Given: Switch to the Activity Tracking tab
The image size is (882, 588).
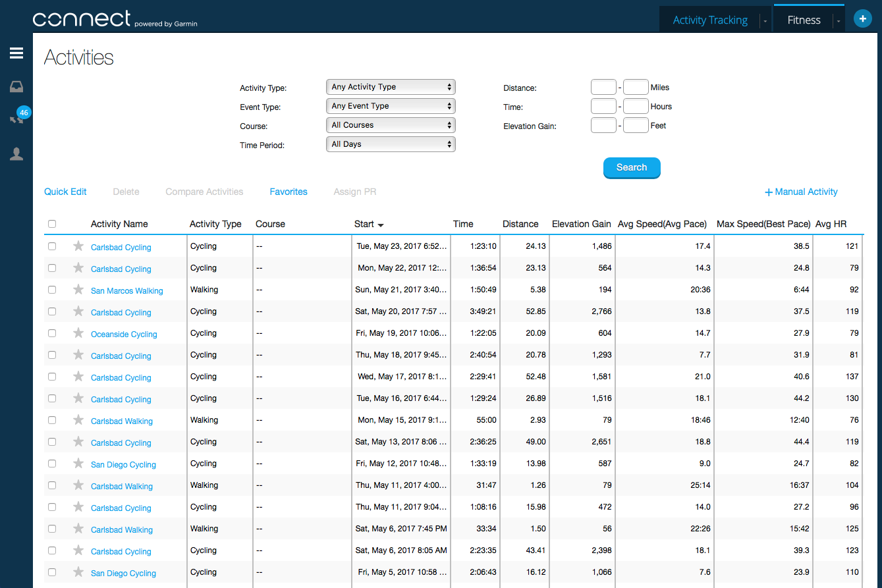Looking at the screenshot, I should [x=710, y=20].
